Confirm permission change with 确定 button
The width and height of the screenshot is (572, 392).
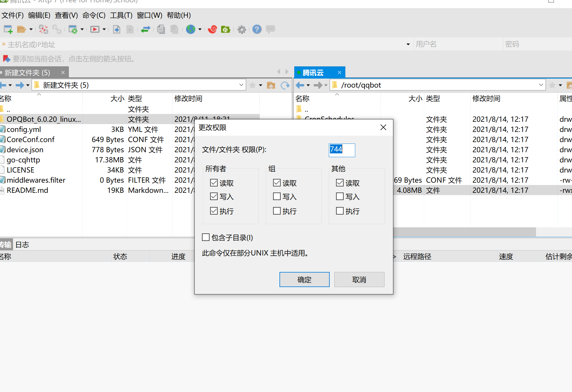coord(304,279)
